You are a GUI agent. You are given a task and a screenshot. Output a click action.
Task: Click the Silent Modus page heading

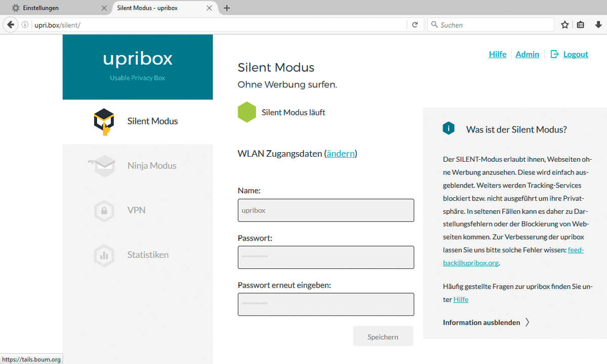click(x=276, y=68)
